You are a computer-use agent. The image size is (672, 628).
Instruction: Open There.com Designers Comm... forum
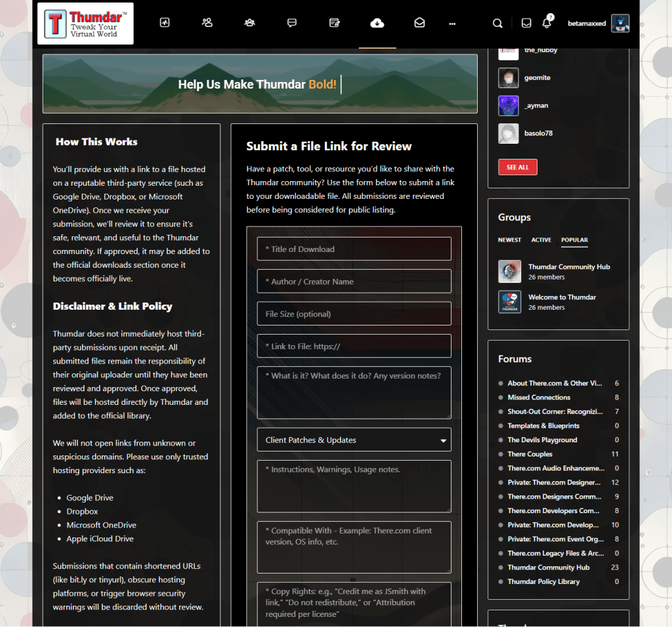tap(554, 496)
